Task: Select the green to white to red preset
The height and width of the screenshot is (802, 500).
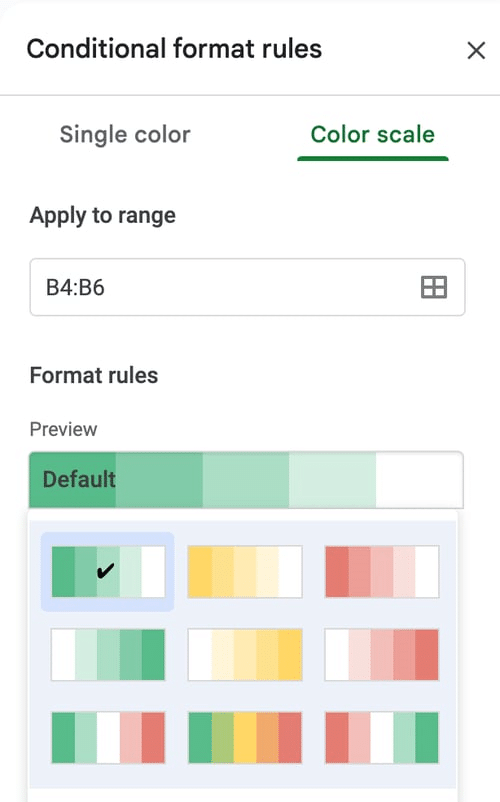Action: pyautogui.click(x=108, y=738)
